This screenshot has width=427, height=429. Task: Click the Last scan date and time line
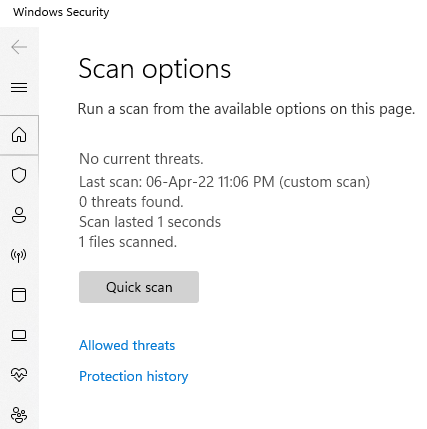(225, 182)
